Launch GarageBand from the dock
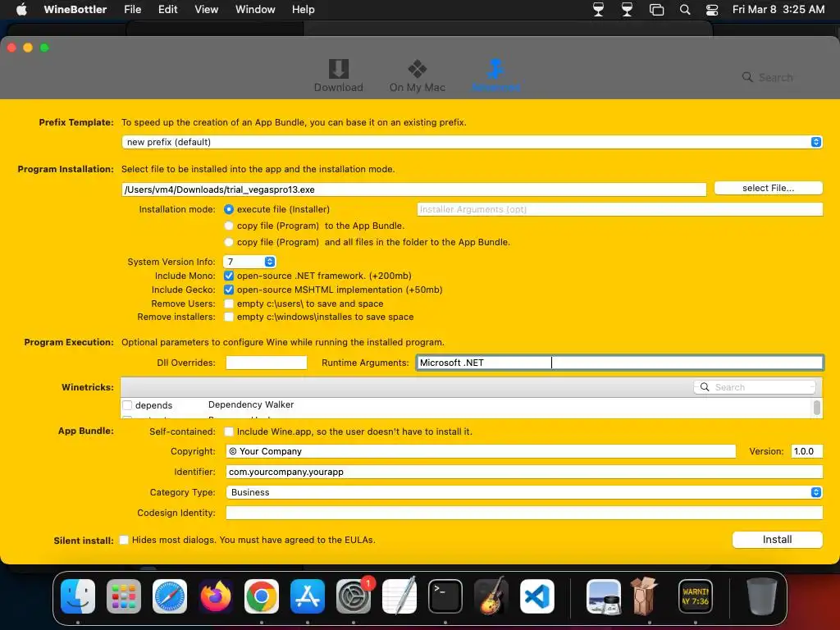This screenshot has height=630, width=840. pyautogui.click(x=491, y=596)
